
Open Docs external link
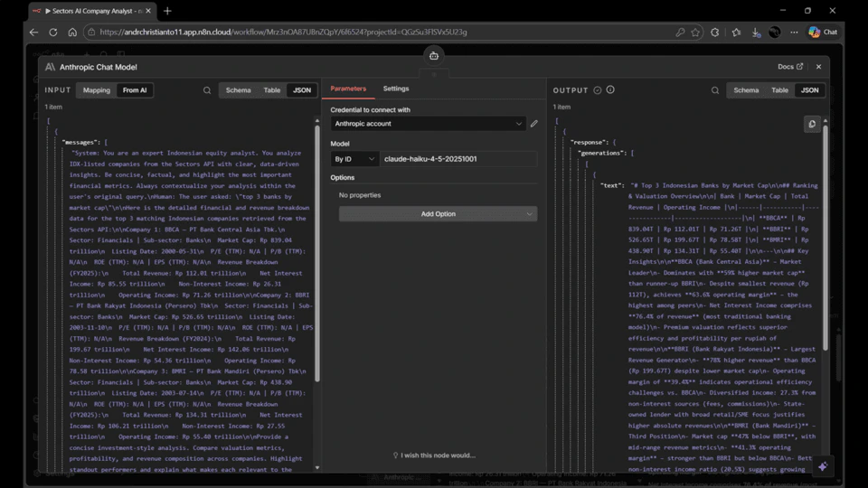(790, 66)
